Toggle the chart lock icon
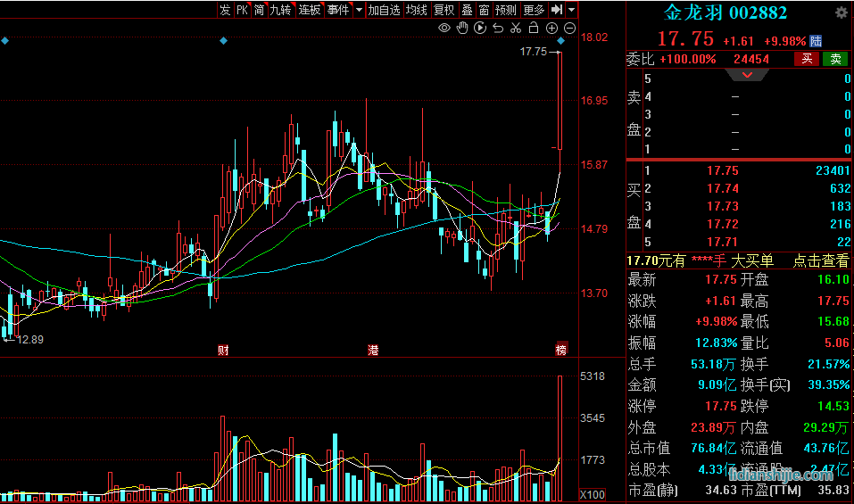The width and height of the screenshot is (854, 504). coord(534,29)
